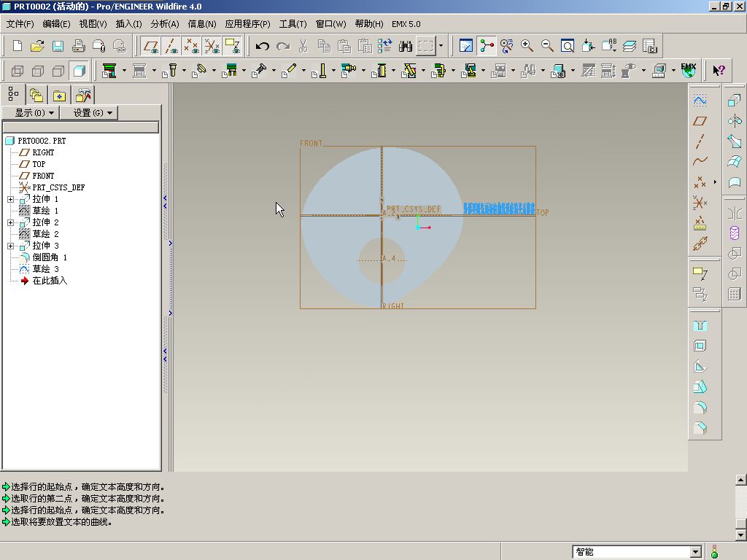This screenshot has width=747, height=560.
Task: Select the Datum Point tool
Action: 700,182
